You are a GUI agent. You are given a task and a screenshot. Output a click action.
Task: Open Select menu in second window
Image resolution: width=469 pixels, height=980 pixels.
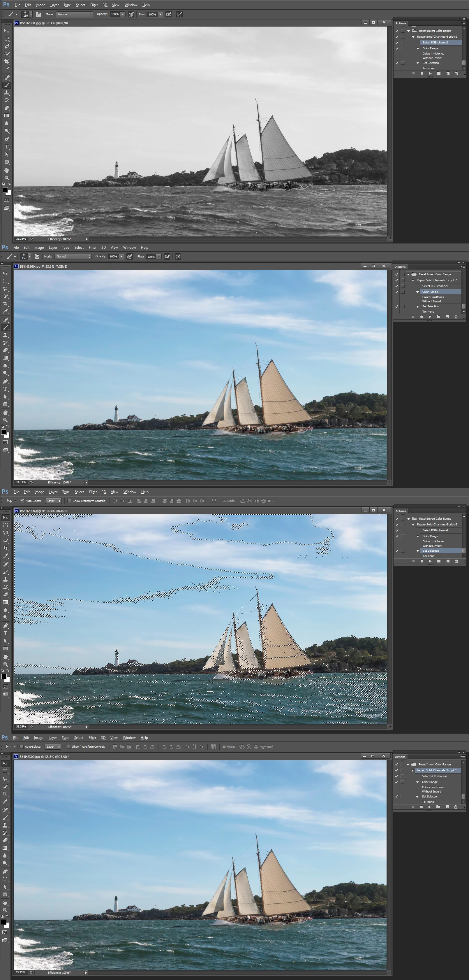pyautogui.click(x=79, y=247)
